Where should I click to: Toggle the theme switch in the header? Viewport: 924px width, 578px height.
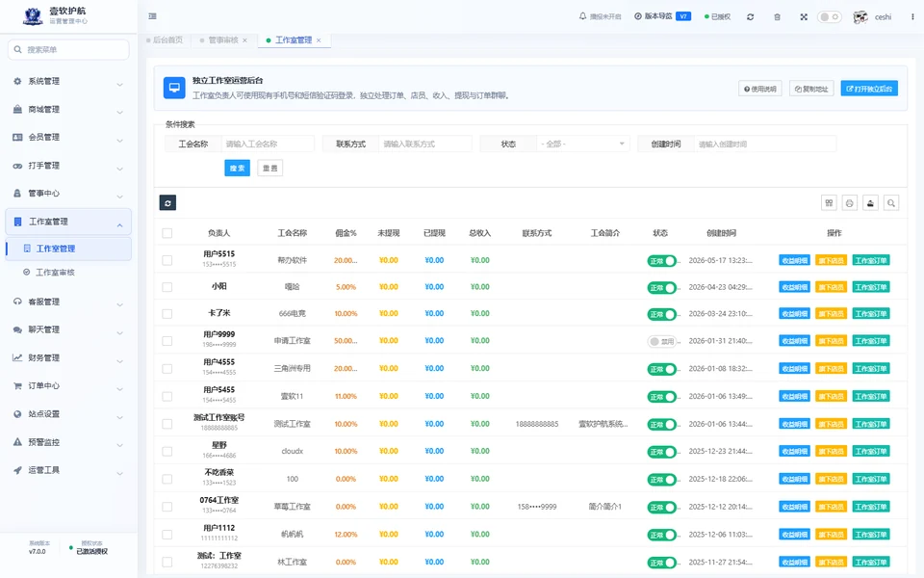(829, 17)
